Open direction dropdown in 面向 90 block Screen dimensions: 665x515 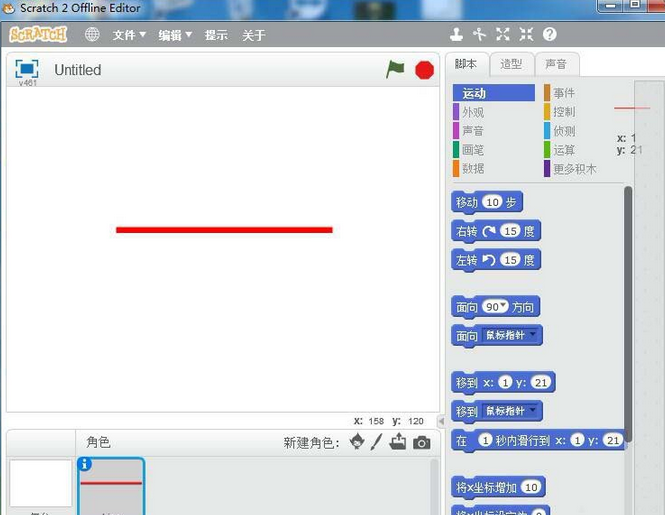(x=504, y=306)
